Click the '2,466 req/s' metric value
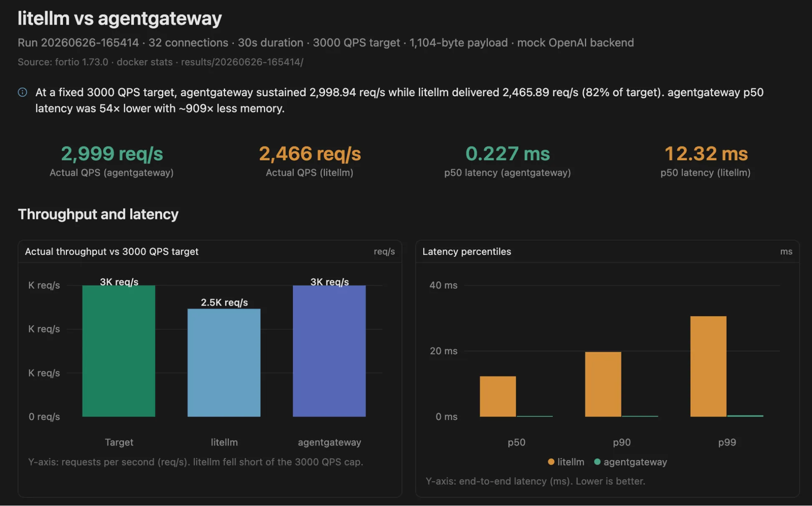Viewport: 812px width, 506px height. click(310, 154)
